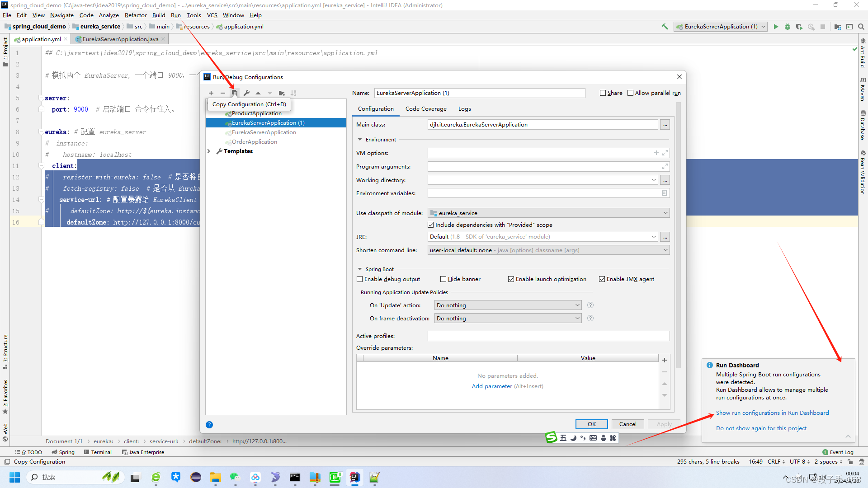Browse main class ellipsis button
Viewport: 868px width, 488px height.
665,125
